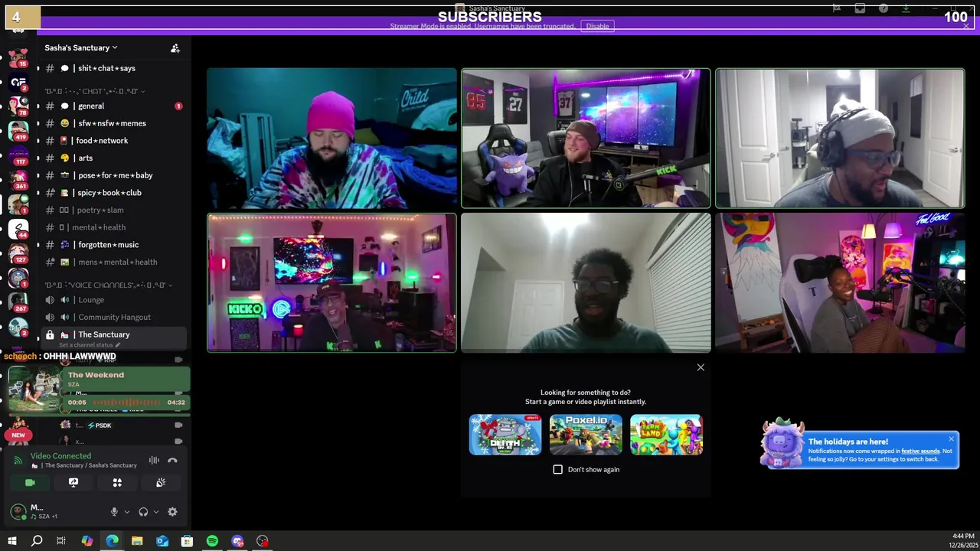Open Spotify from the taskbar

click(212, 541)
